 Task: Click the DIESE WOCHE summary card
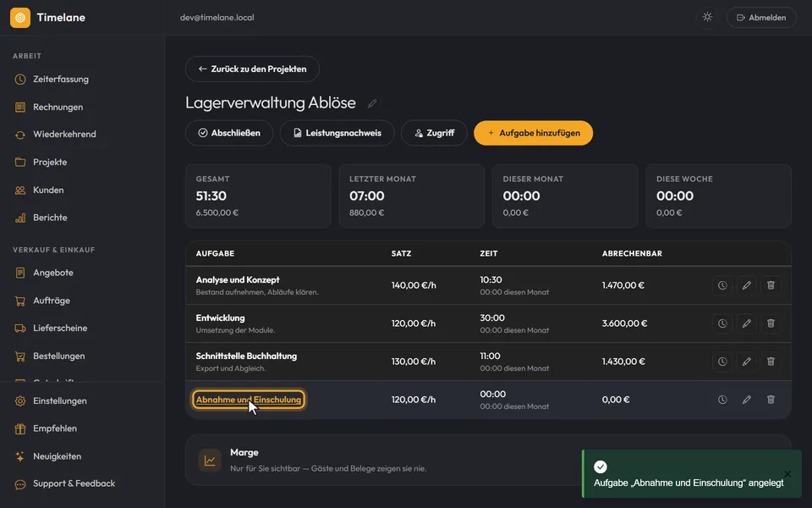pos(718,196)
